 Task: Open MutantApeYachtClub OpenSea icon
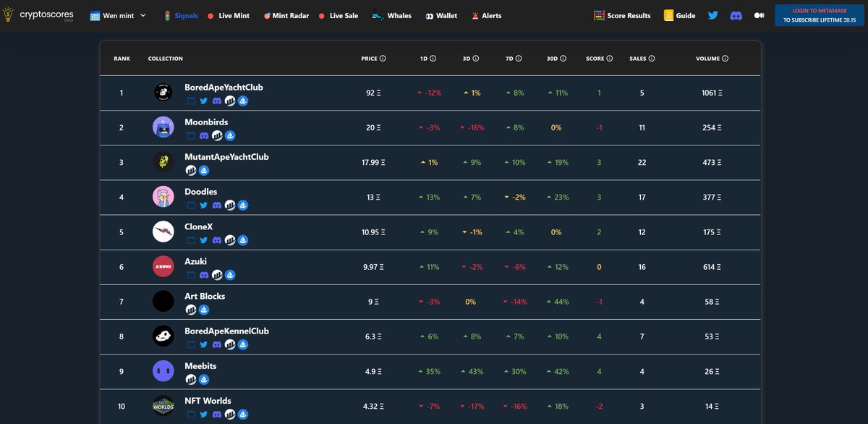coord(204,170)
